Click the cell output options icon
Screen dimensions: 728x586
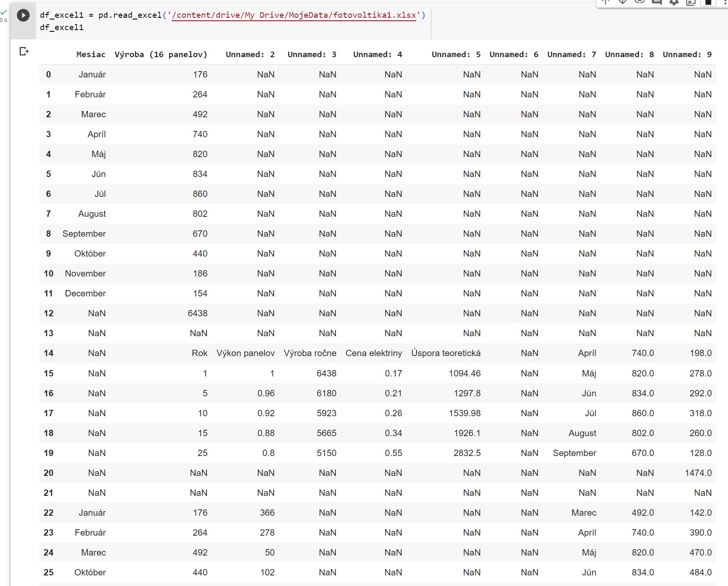tap(24, 51)
